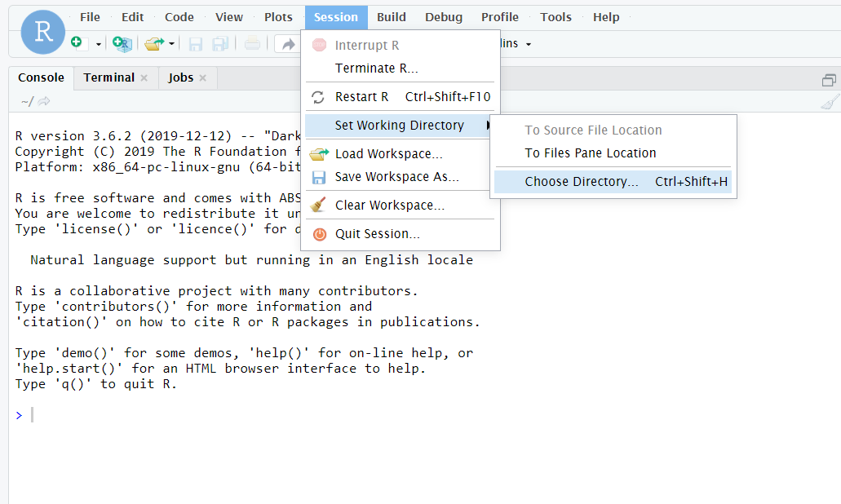Open the Addins dropdown arrow
This screenshot has width=841, height=504.
click(x=528, y=44)
